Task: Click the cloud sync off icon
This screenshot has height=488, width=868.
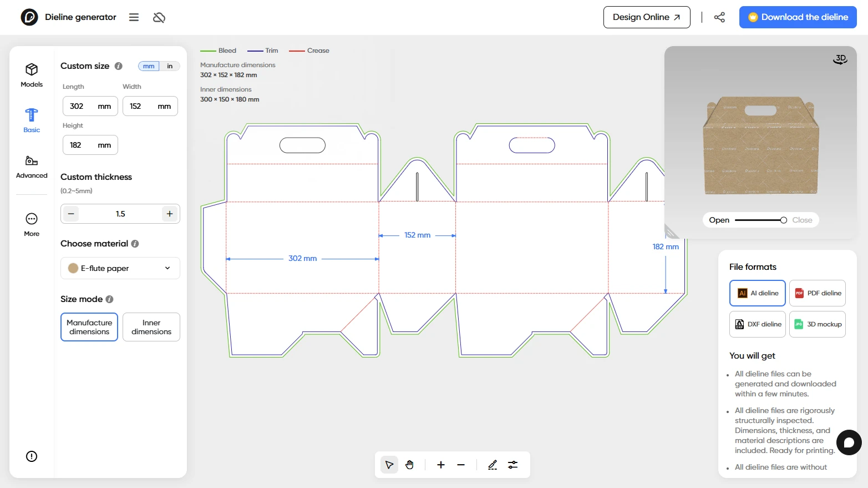Action: pos(159,18)
